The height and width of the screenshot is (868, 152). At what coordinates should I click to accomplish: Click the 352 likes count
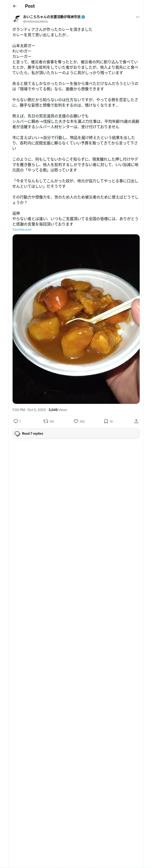(x=82, y=421)
